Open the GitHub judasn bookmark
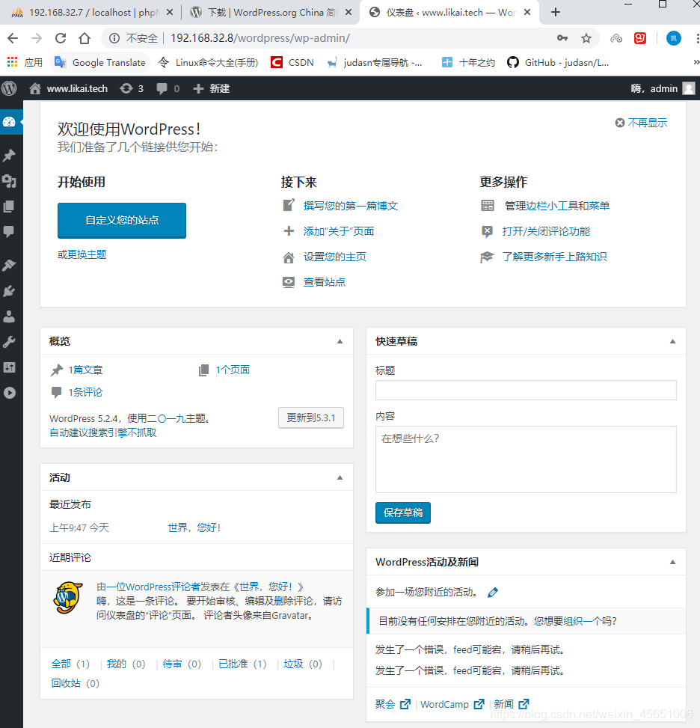Screen dimensions: 700x728 pyautogui.click(x=558, y=62)
